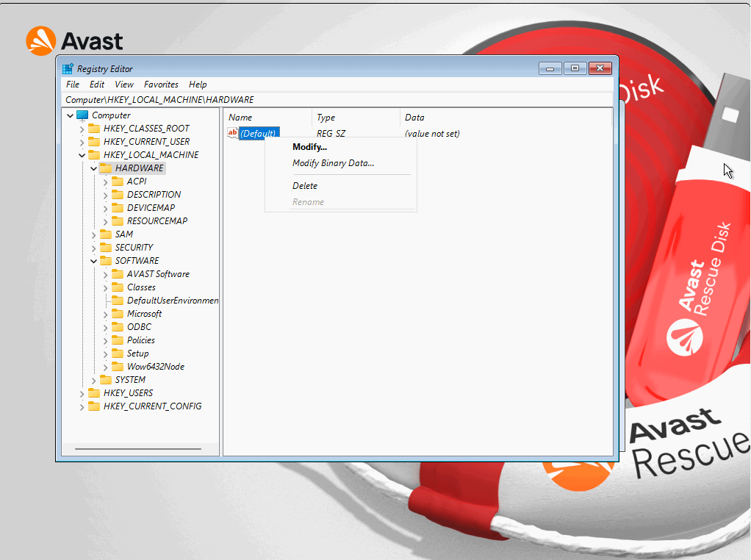Viewport: 751px width, 560px height.
Task: Select the DESCRIPTION label in tree
Action: click(154, 195)
